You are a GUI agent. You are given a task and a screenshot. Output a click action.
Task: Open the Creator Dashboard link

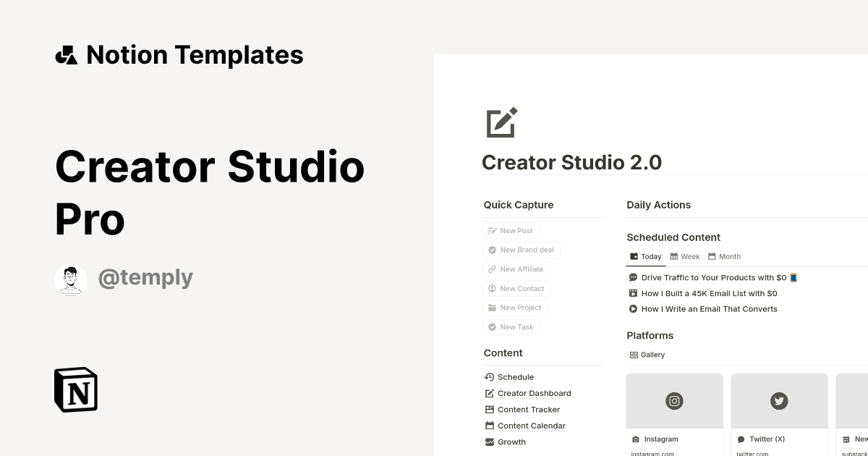coord(534,393)
